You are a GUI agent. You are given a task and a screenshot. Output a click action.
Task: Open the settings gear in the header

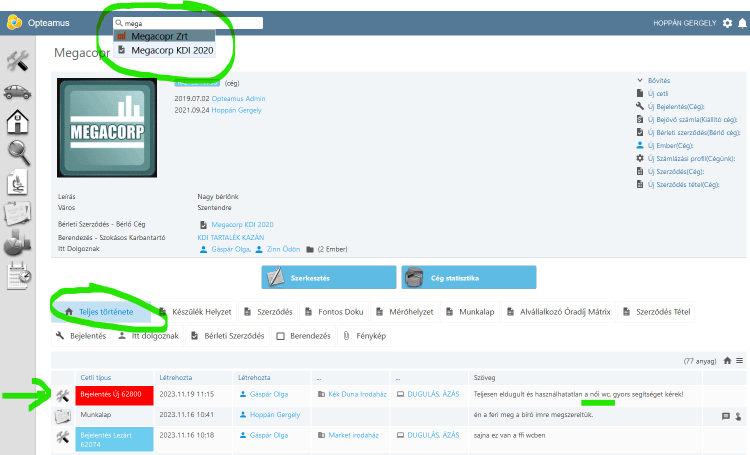tap(727, 23)
